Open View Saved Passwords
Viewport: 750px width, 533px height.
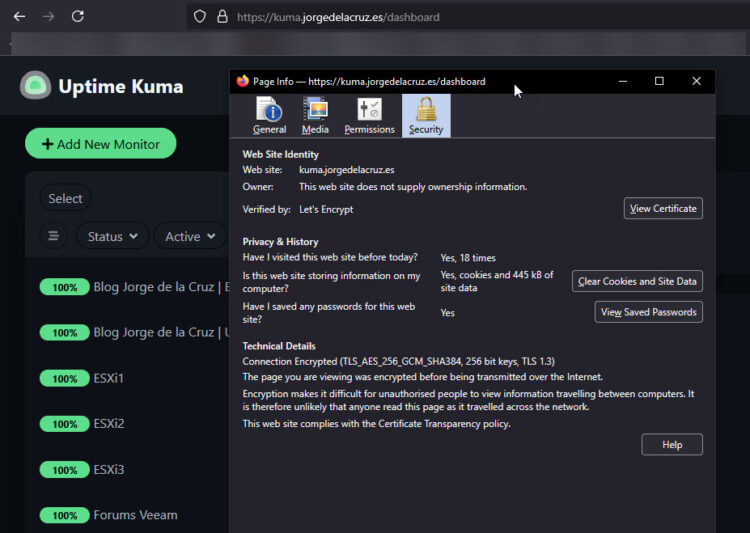[648, 312]
